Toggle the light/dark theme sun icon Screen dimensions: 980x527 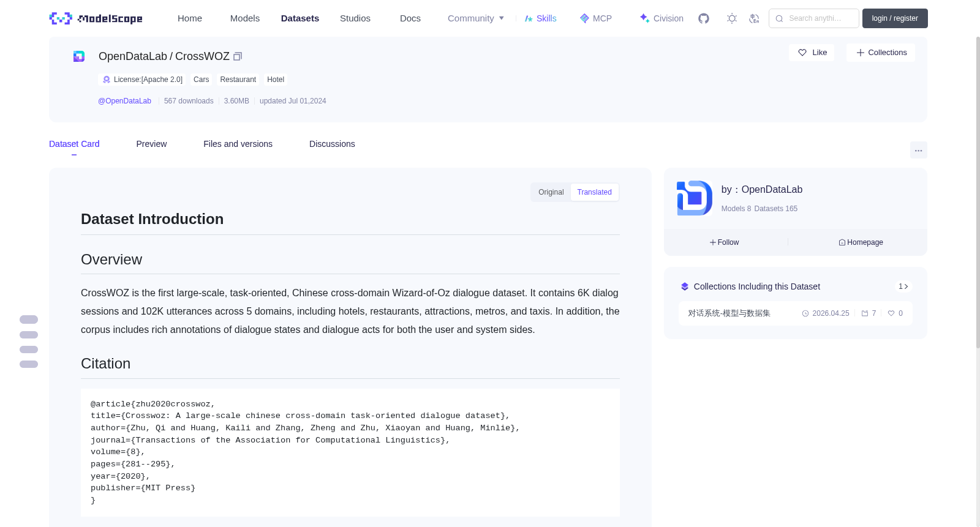pyautogui.click(x=732, y=18)
